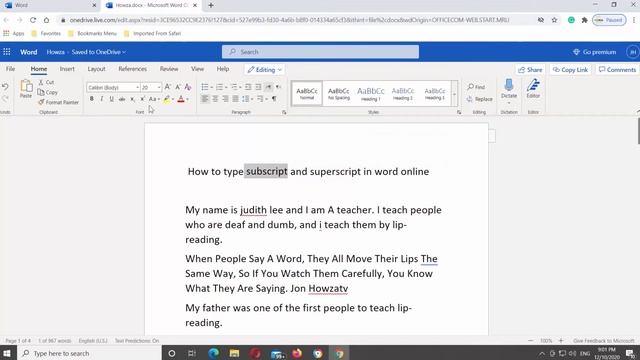Toggle Strikethrough formatting
This screenshot has width=640, height=360.
(x=122, y=99)
